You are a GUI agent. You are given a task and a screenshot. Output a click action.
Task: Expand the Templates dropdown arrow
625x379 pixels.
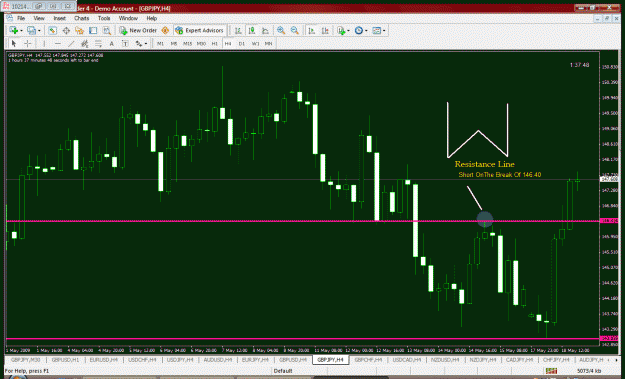point(384,31)
